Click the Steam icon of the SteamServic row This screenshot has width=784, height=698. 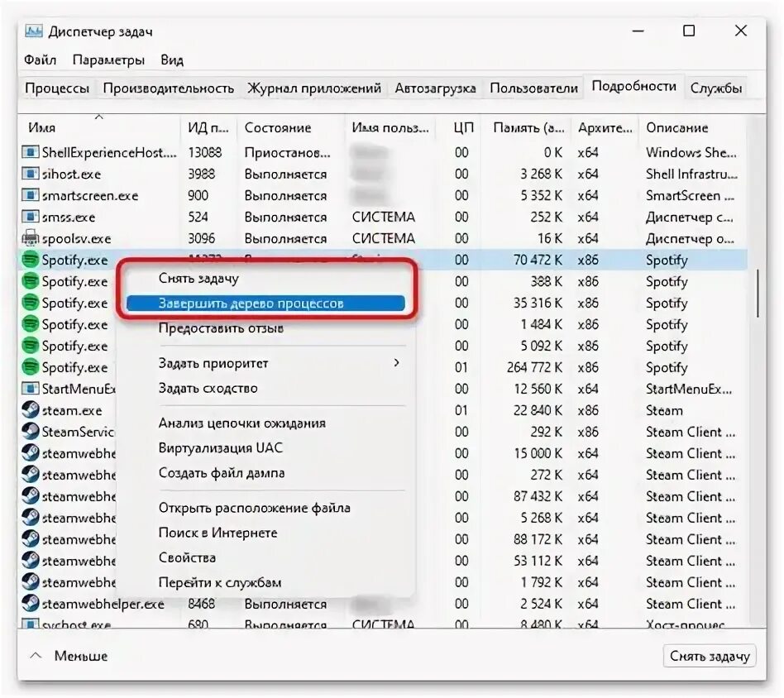pyautogui.click(x=31, y=432)
